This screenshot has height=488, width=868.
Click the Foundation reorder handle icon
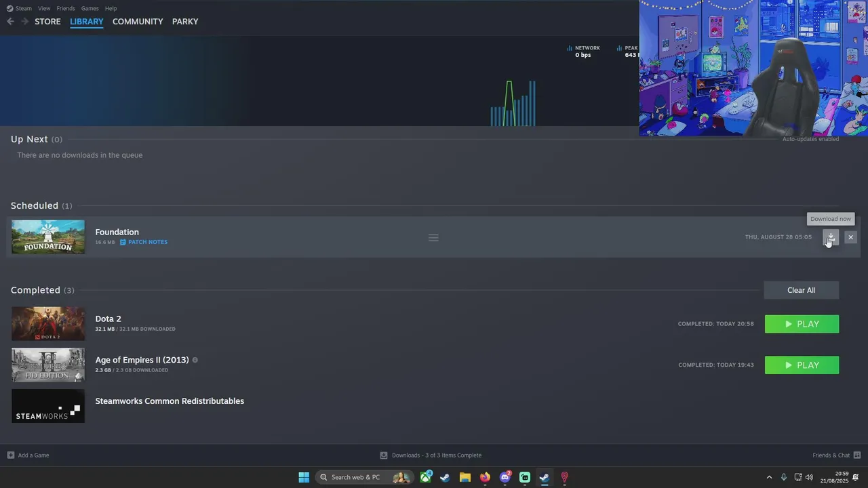tap(433, 238)
